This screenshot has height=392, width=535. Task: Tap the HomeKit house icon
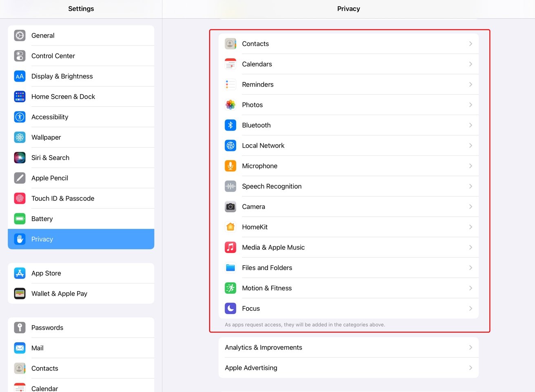[x=230, y=227]
